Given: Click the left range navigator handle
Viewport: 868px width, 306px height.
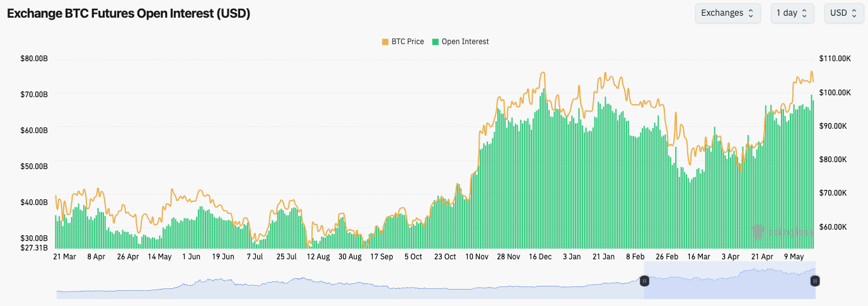Looking at the screenshot, I should [644, 281].
